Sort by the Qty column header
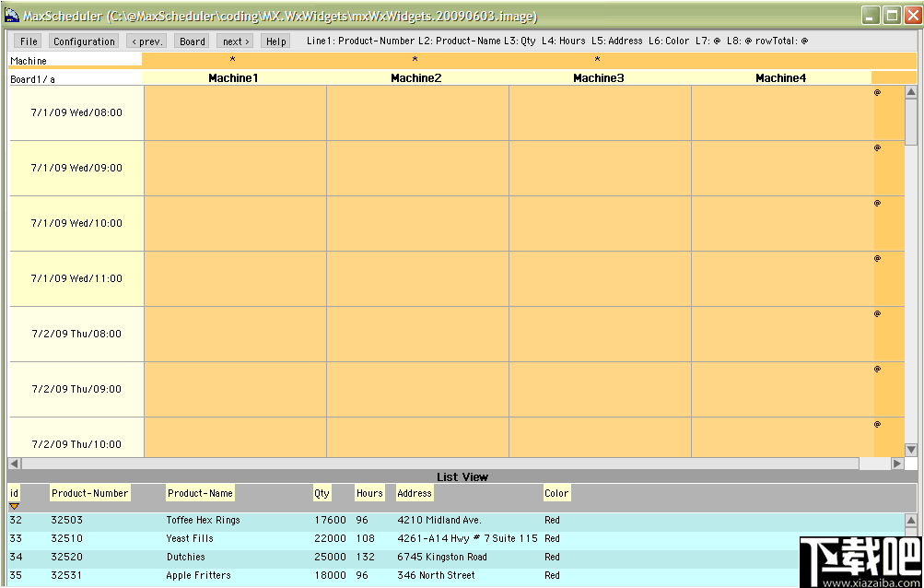The image size is (924, 588). coord(322,492)
